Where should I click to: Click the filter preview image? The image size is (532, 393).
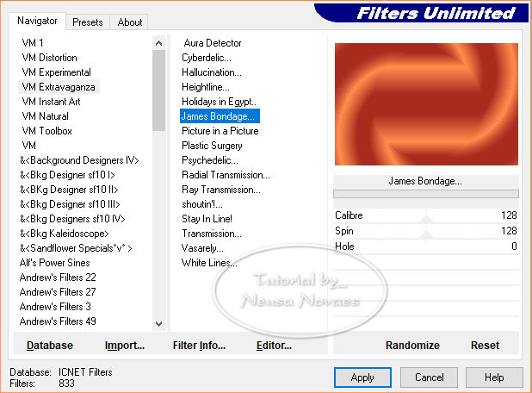point(426,104)
